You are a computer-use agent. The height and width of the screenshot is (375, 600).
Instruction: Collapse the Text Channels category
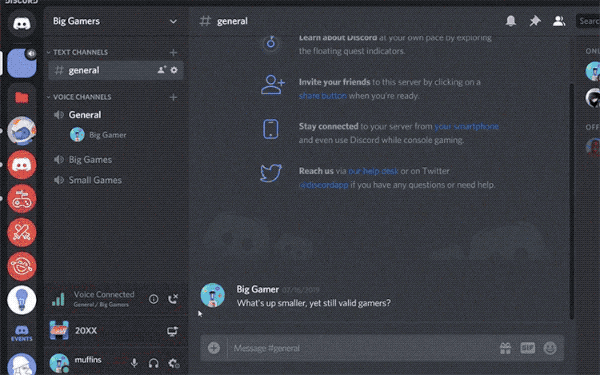pos(77,52)
